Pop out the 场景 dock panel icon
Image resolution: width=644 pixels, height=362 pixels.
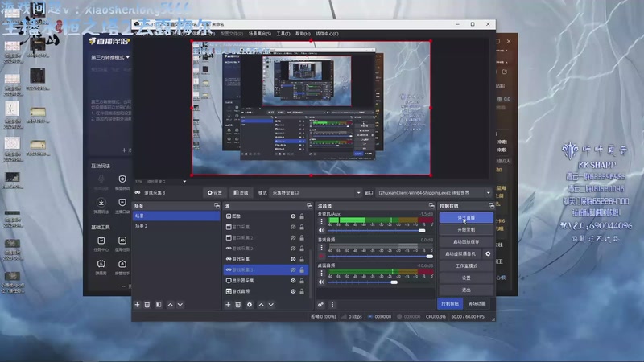[x=217, y=206]
